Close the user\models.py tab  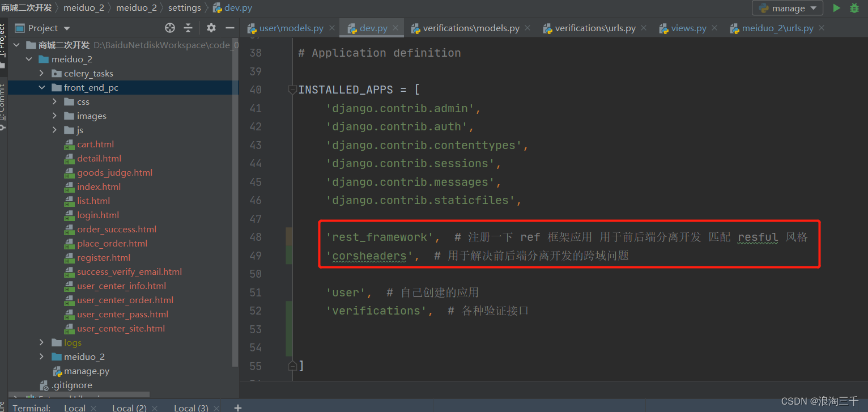click(332, 28)
